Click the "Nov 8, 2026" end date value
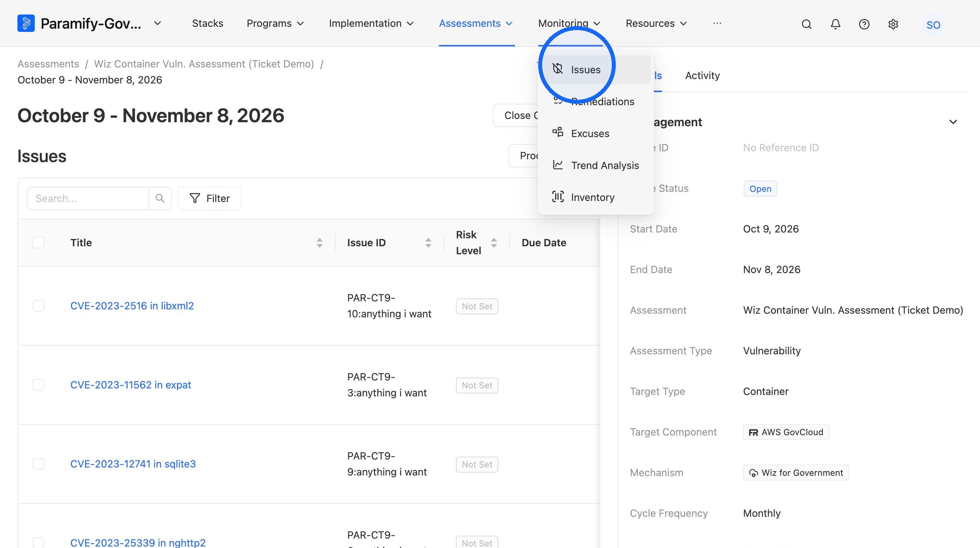The width and height of the screenshot is (980, 548). [772, 269]
